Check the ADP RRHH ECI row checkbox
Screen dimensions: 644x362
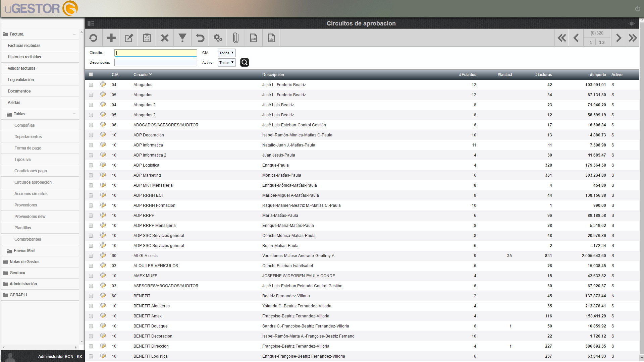[x=91, y=195]
